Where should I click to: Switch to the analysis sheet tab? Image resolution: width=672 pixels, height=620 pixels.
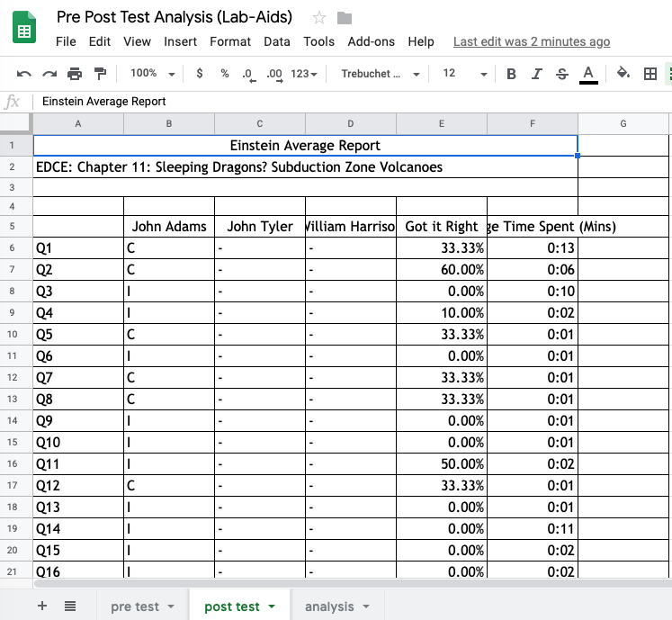coord(336,607)
